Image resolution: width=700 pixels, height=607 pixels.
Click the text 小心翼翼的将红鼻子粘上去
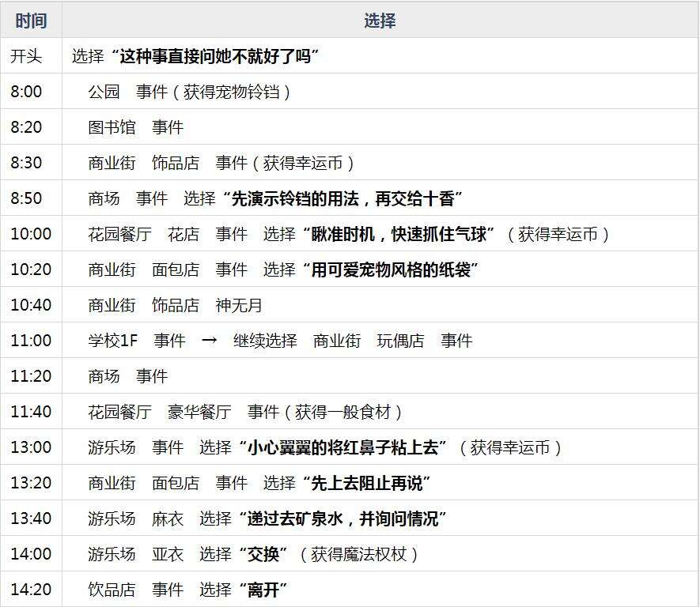pos(342,447)
